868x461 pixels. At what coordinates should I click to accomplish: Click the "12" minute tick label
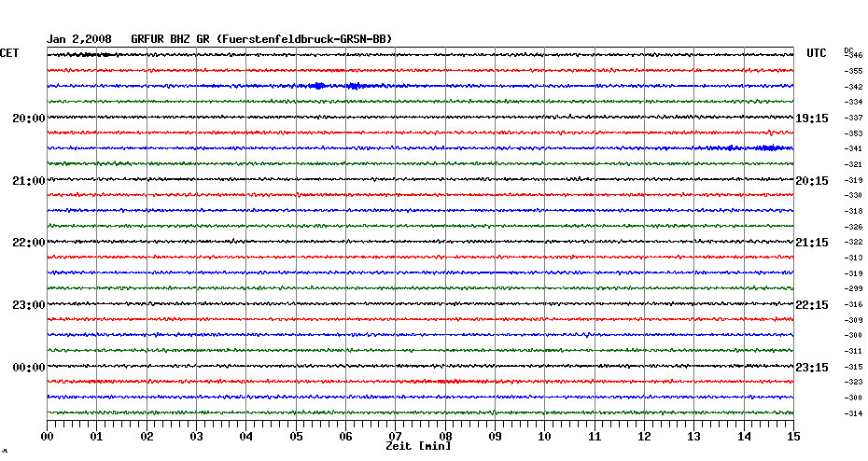[x=644, y=437]
